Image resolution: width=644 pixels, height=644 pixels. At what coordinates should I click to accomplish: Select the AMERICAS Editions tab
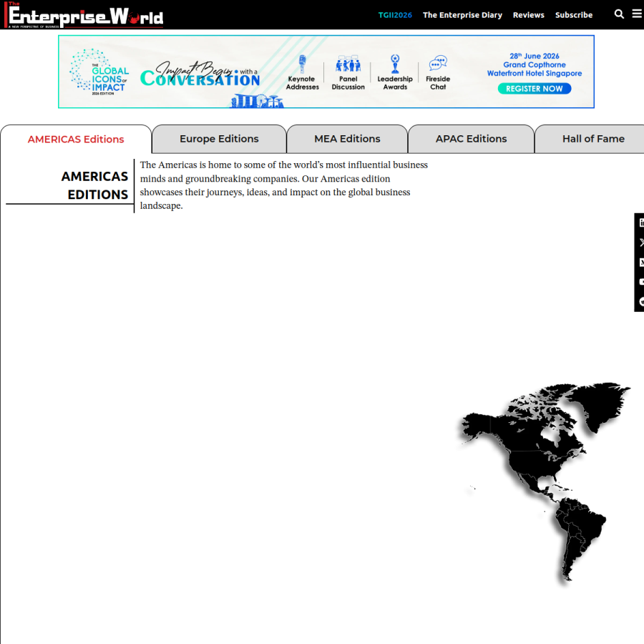pyautogui.click(x=76, y=140)
